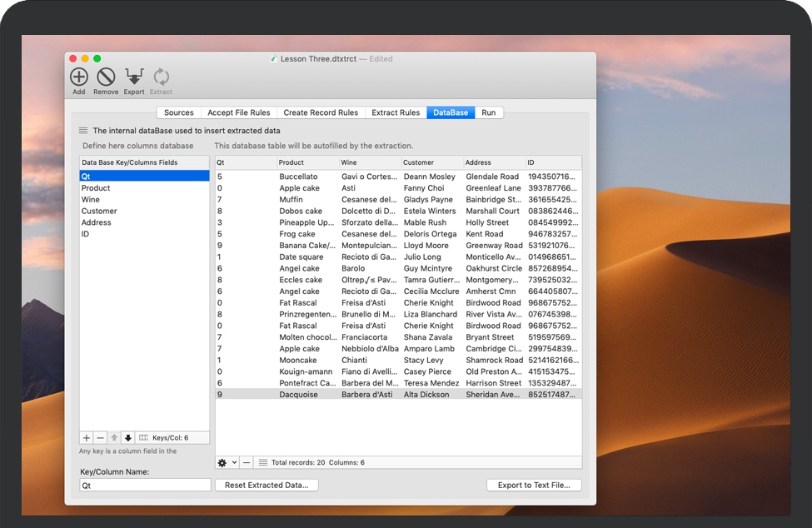Image resolution: width=812 pixels, height=528 pixels.
Task: Click inside the Key/Column Name field
Action: [x=144, y=484]
